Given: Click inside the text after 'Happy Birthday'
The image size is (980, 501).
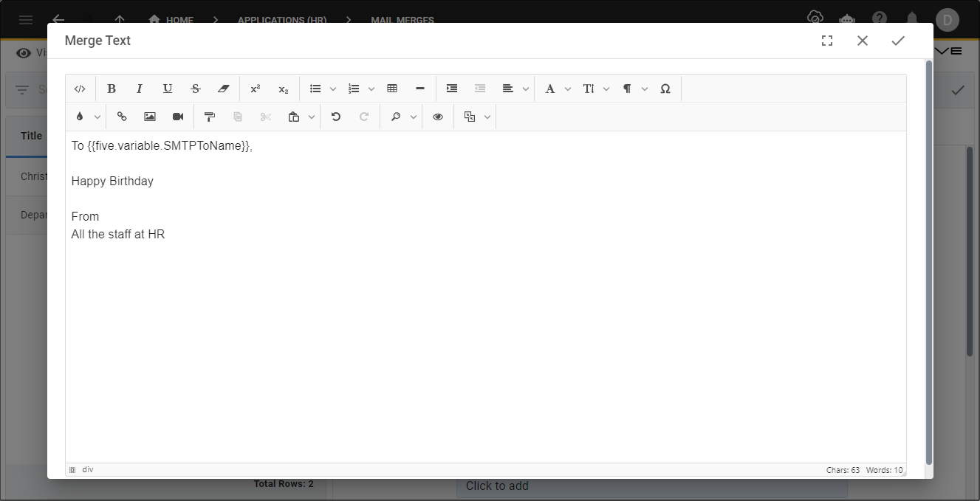Looking at the screenshot, I should [156, 181].
